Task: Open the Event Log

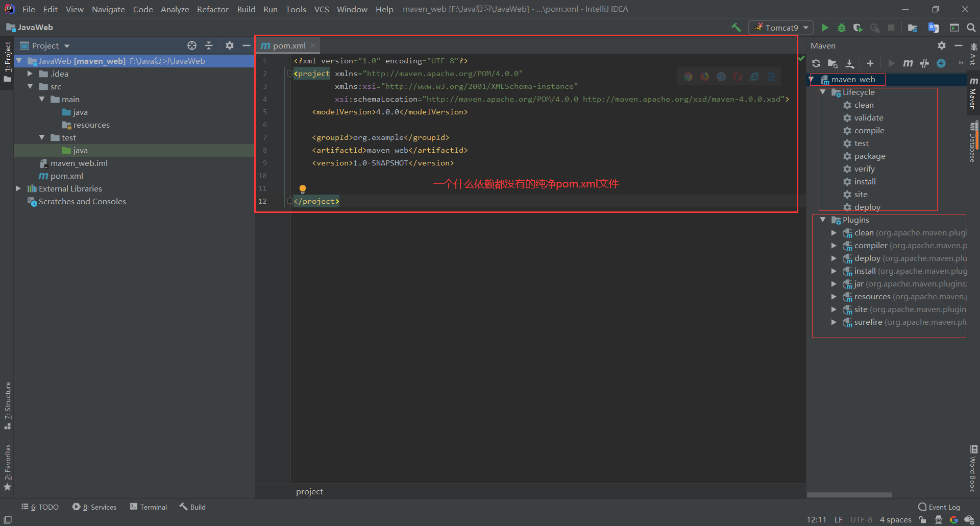Action: pyautogui.click(x=939, y=507)
